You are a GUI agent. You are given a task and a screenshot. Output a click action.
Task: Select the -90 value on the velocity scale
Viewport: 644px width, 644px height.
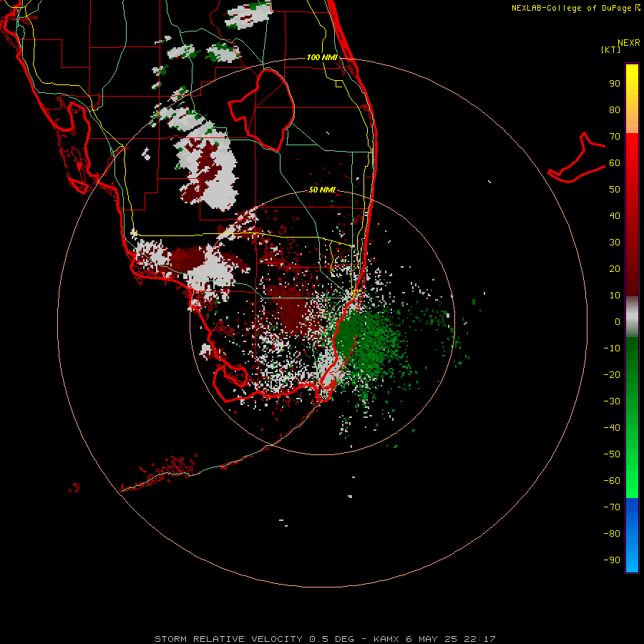(x=612, y=560)
